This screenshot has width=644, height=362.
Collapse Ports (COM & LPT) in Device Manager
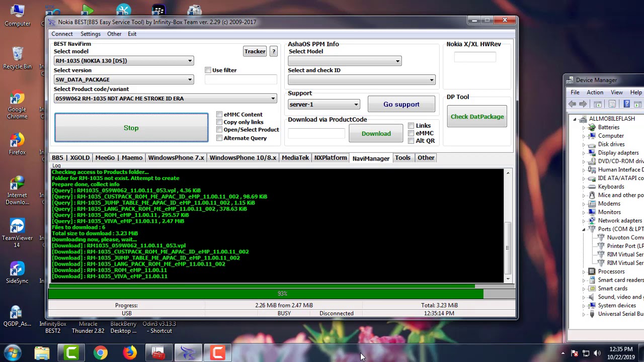[x=584, y=229]
